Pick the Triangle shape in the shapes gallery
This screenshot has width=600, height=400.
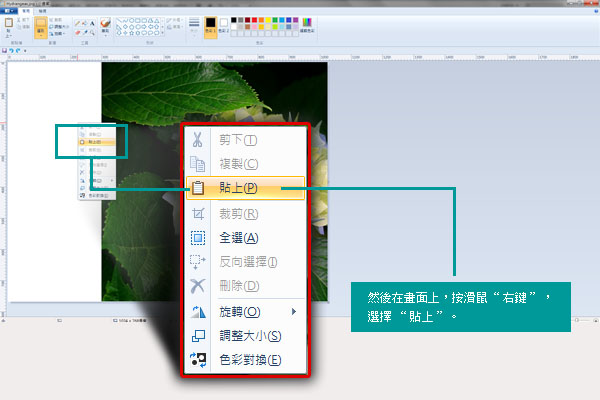click(x=157, y=20)
